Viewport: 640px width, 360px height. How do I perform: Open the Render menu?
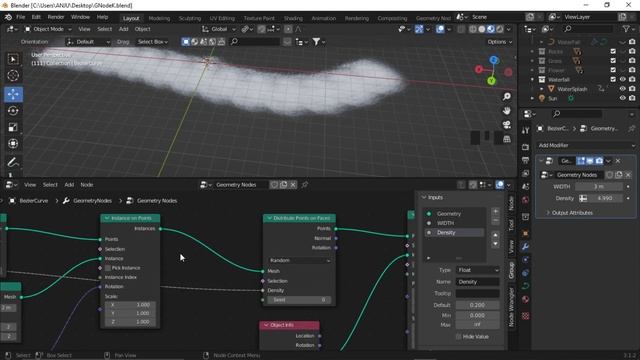(x=56, y=17)
